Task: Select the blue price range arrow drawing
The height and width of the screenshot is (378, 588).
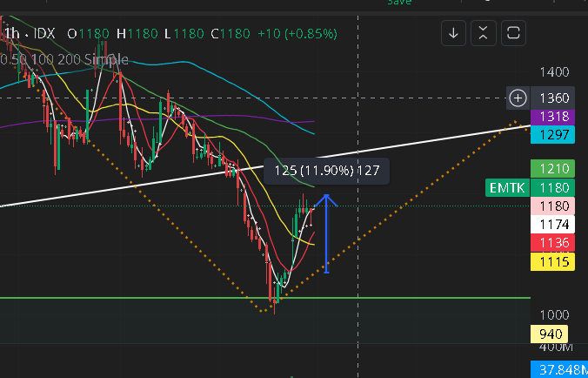Action: point(326,233)
